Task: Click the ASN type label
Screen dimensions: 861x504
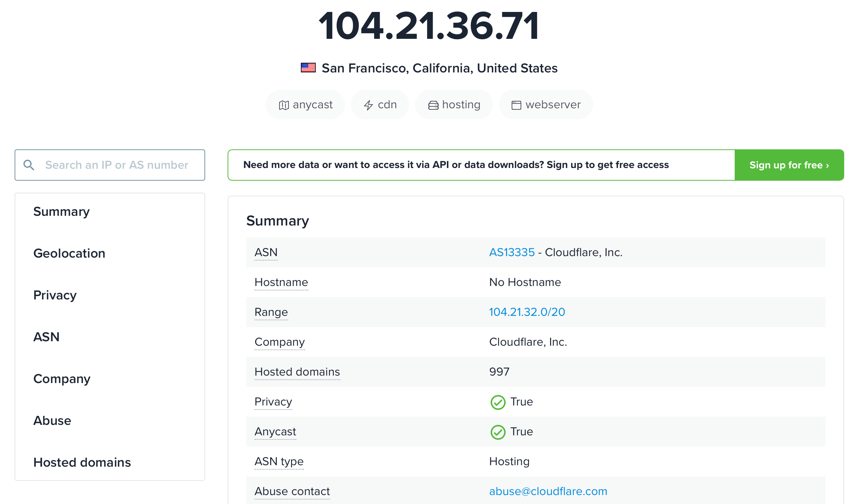Action: point(279,462)
